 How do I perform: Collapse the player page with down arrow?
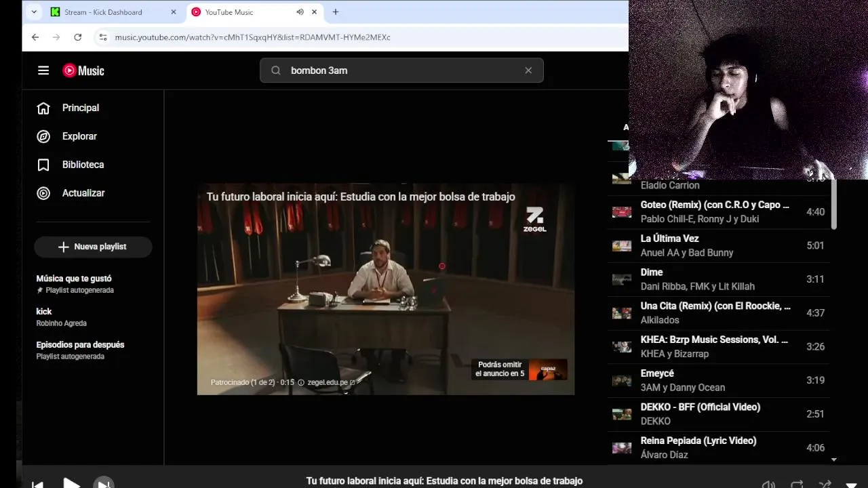point(852,485)
